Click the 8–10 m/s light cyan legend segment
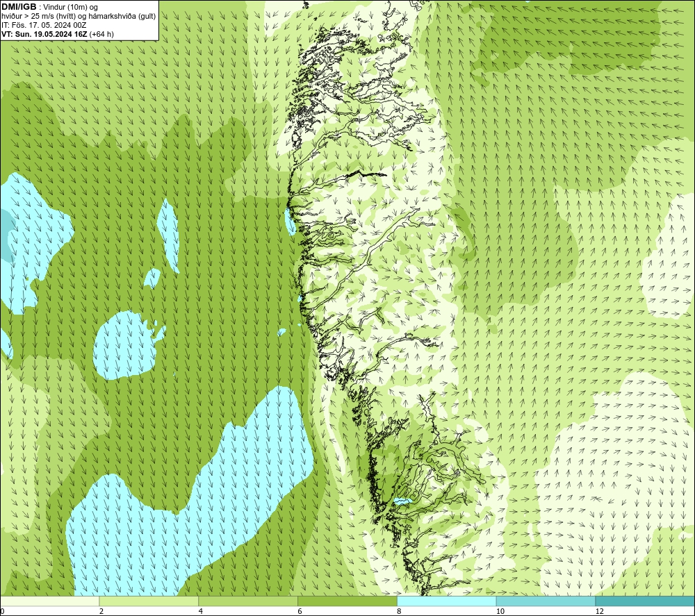This screenshot has width=695, height=616. point(447,601)
